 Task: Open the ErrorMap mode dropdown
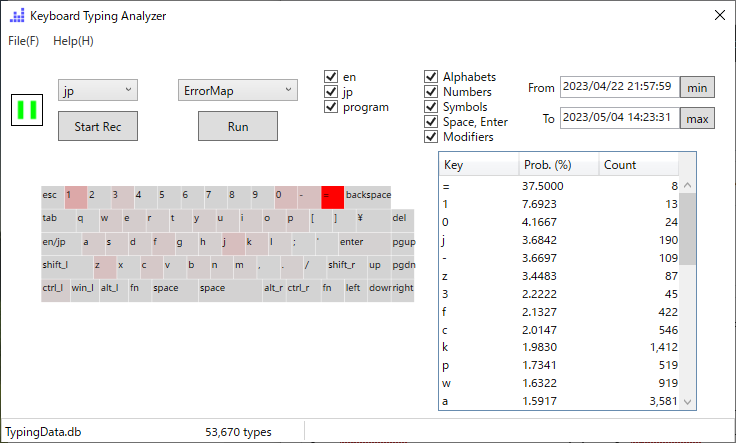tap(238, 90)
